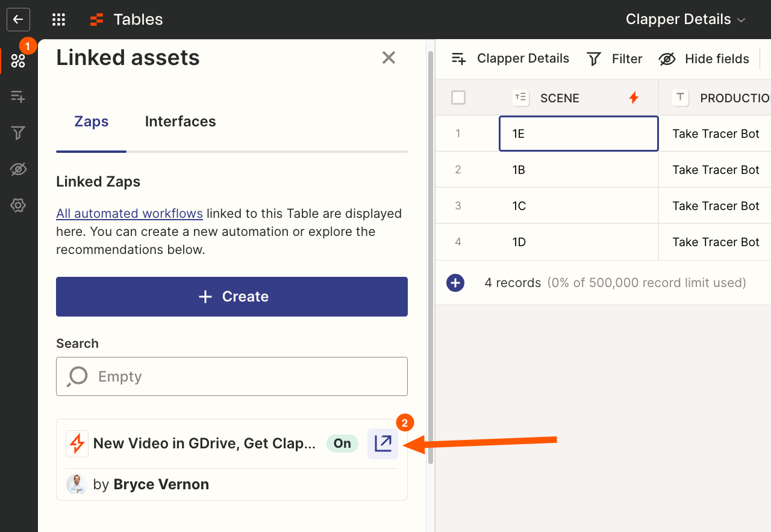Add a new record with plus button
This screenshot has height=532, width=771.
(455, 283)
